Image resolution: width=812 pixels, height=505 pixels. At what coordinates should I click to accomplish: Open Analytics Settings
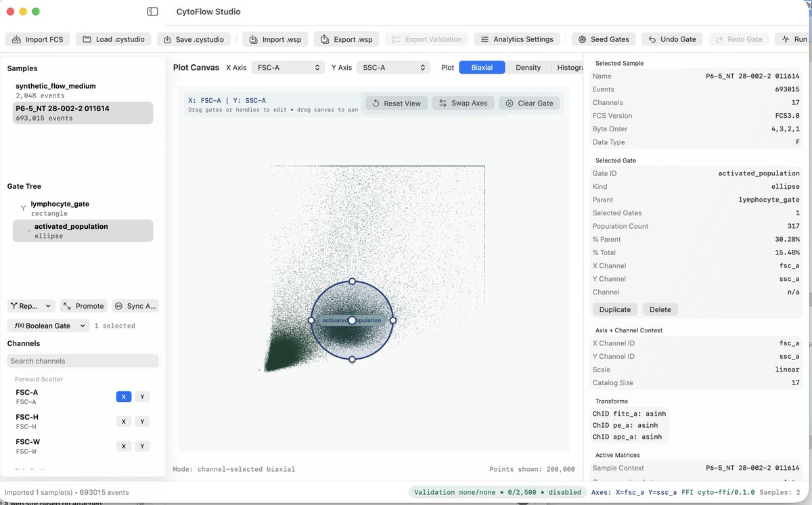tap(517, 39)
